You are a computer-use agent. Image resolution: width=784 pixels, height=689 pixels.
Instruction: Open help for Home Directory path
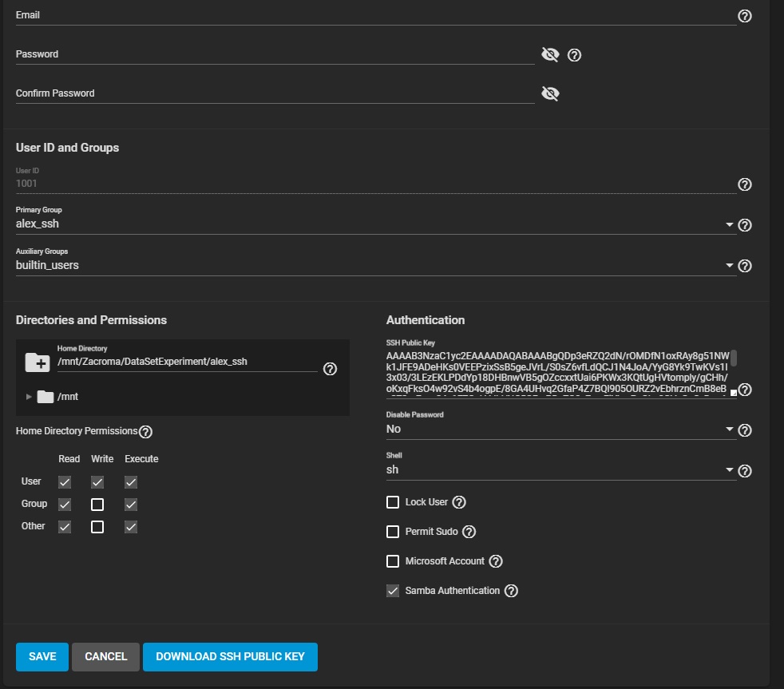pyautogui.click(x=330, y=369)
